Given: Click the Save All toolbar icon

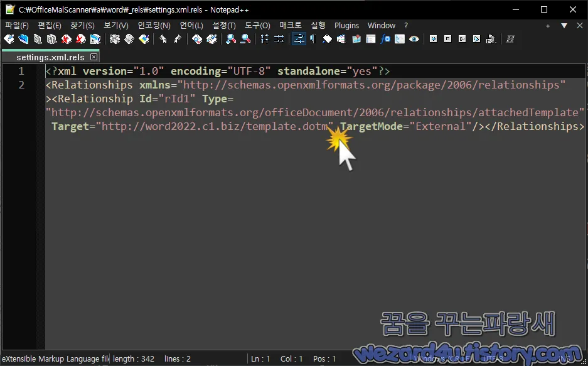Looking at the screenshot, I should click(x=51, y=39).
